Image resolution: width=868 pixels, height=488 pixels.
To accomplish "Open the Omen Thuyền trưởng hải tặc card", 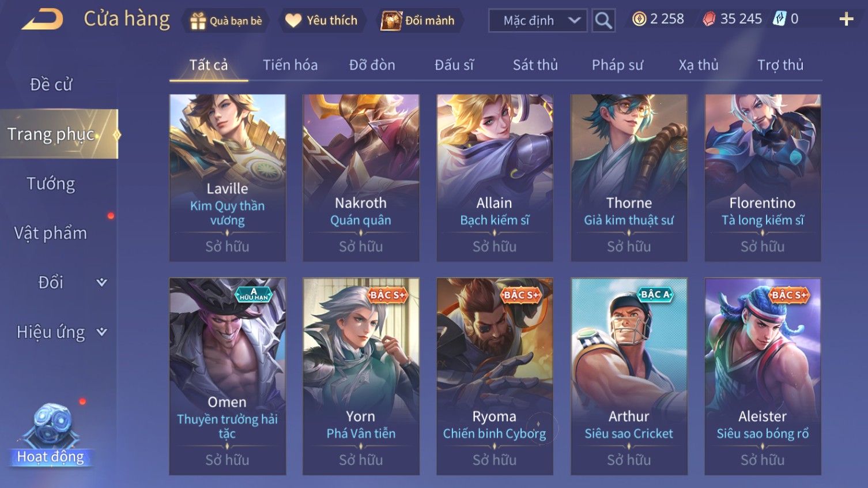I will point(227,376).
